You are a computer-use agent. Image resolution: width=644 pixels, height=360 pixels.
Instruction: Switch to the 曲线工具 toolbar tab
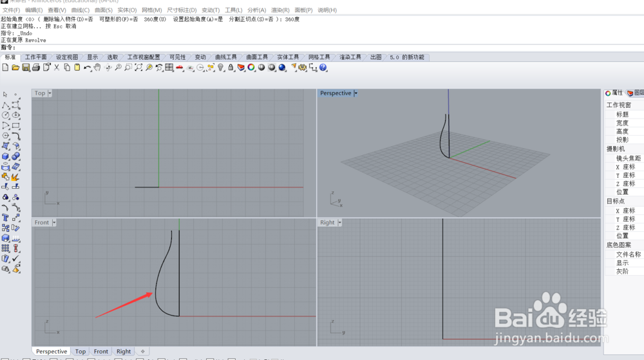[x=226, y=57]
